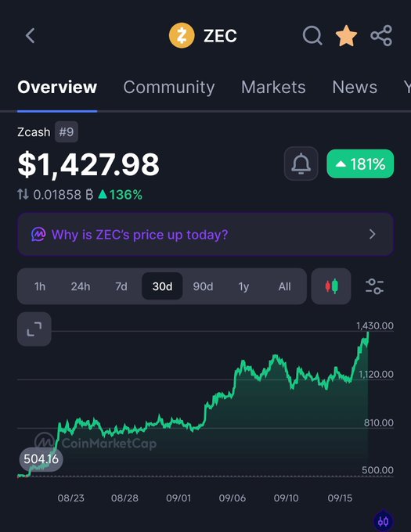
Task: Open the Community tab
Action: (x=169, y=87)
